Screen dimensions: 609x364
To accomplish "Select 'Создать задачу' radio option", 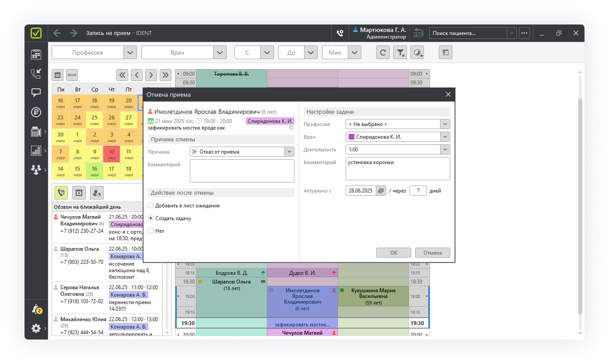I will [151, 218].
